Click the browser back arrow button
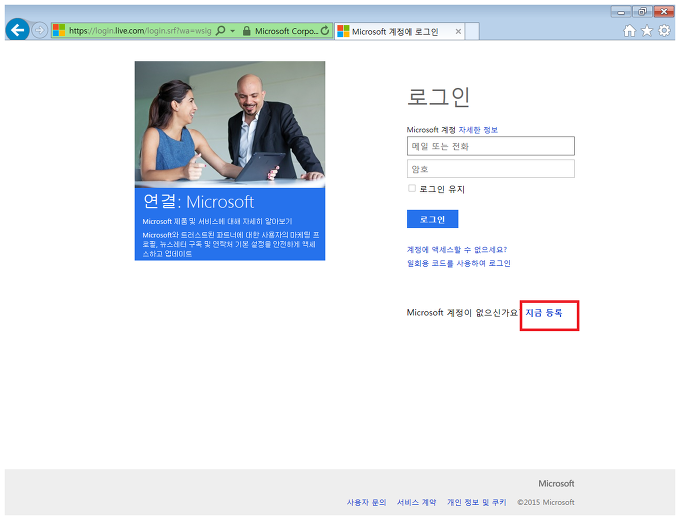Viewport: 680px width, 520px height. click(17, 29)
